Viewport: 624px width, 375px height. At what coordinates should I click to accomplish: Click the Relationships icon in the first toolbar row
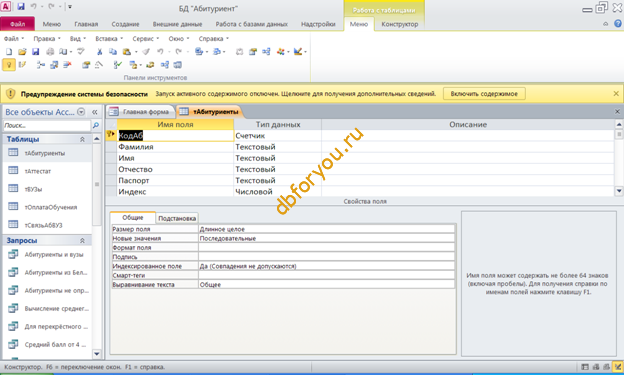pos(266,51)
